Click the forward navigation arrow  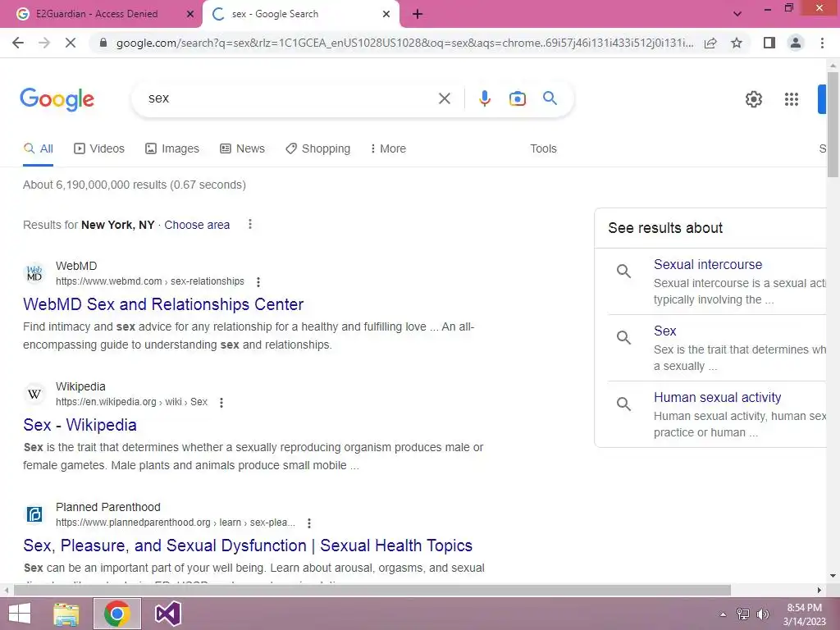point(44,43)
